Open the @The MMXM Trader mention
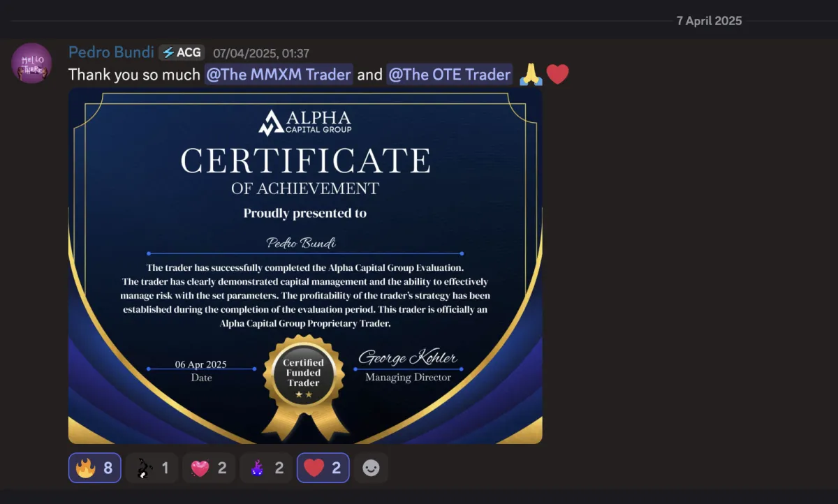The height and width of the screenshot is (504, 838). tap(279, 74)
